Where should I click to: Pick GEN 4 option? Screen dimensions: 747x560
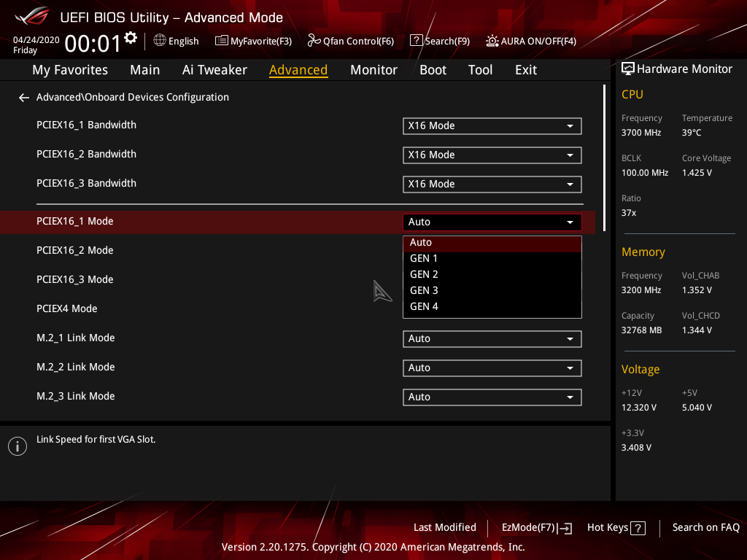(492, 307)
